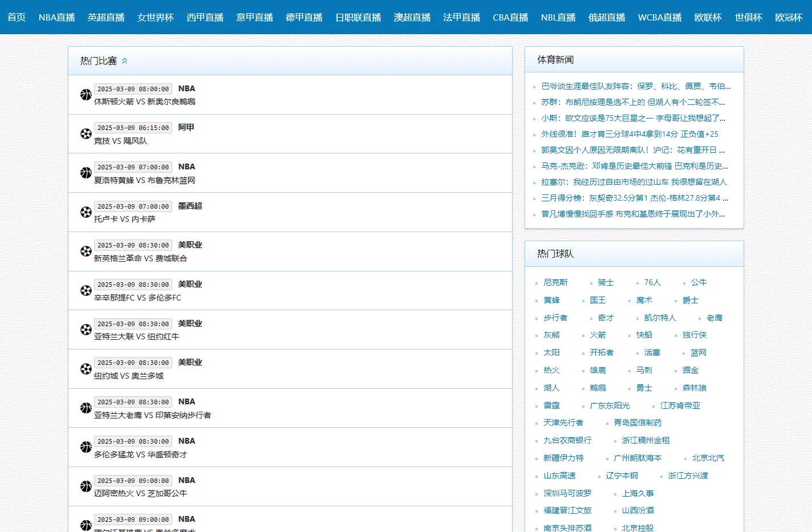Image resolution: width=812 pixels, height=532 pixels.
Task: Open the match 多伦多猛龙 VS 华盛顿奇才
Action: point(141,454)
